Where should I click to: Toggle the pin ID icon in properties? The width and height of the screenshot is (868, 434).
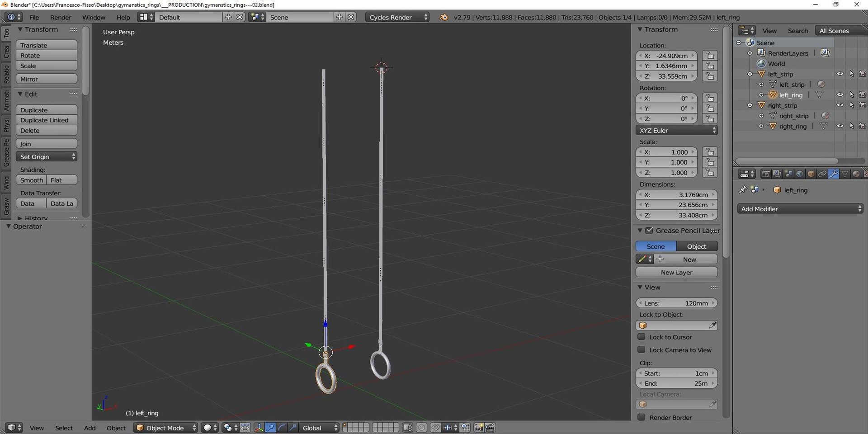point(743,190)
